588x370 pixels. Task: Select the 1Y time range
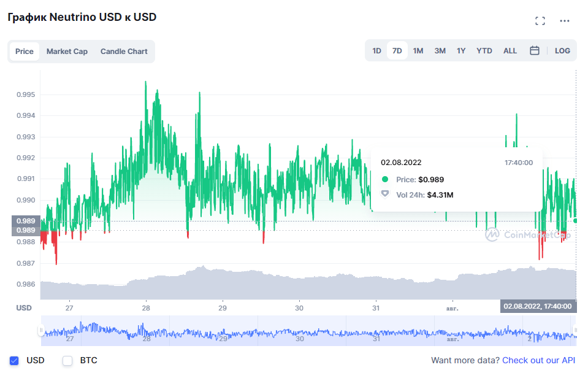(x=461, y=51)
